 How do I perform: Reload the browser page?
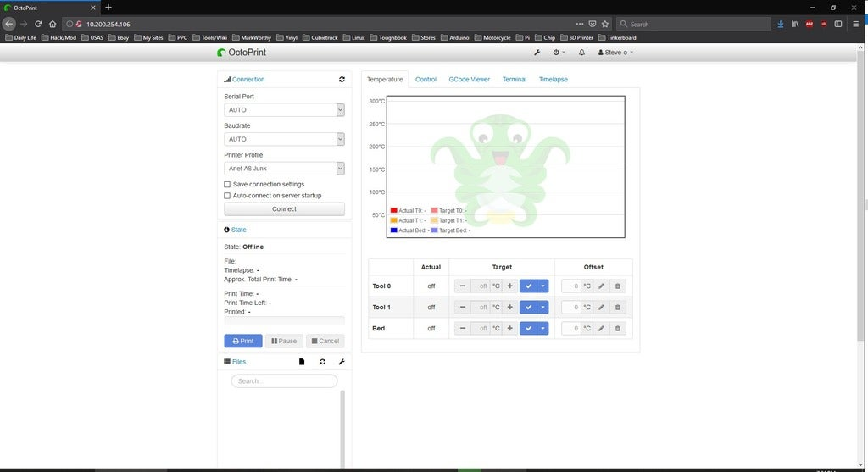38,24
